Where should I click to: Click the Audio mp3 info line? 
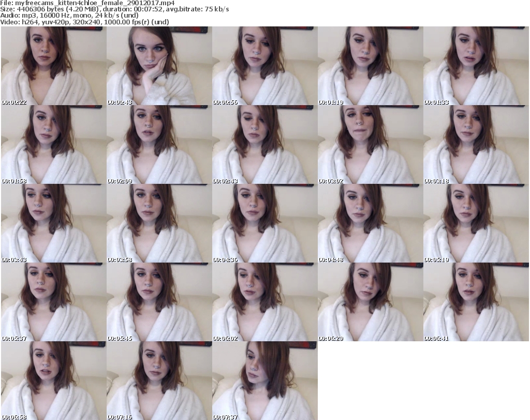(69, 16)
